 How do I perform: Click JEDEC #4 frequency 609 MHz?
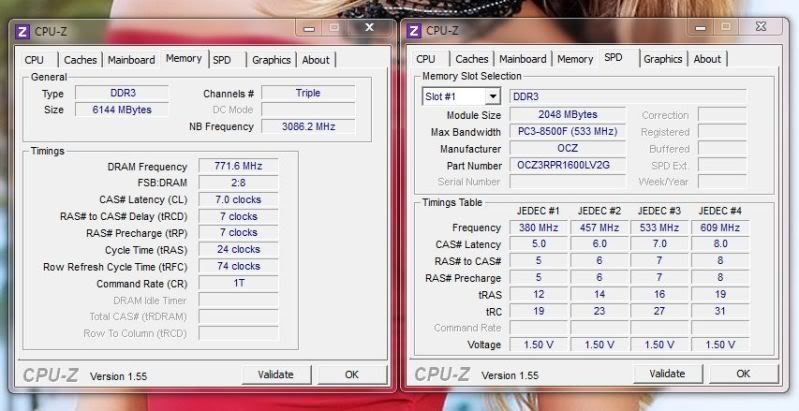(720, 228)
